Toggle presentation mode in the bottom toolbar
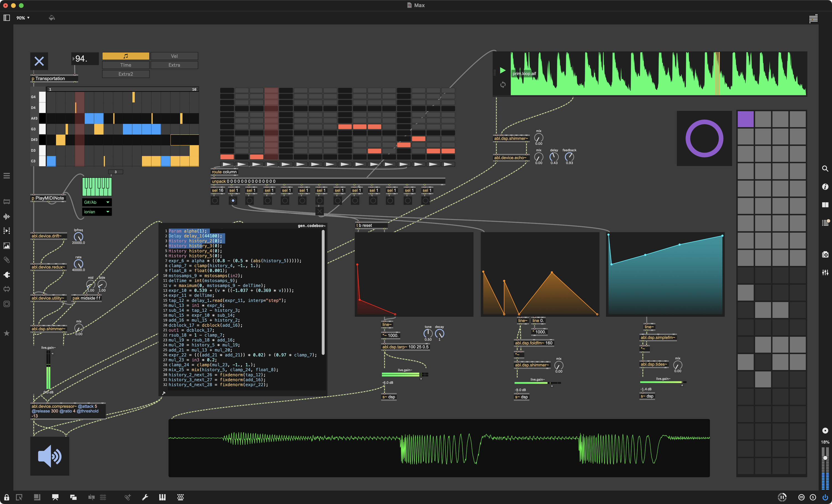Viewport: 832px width, 504px height. click(x=55, y=497)
